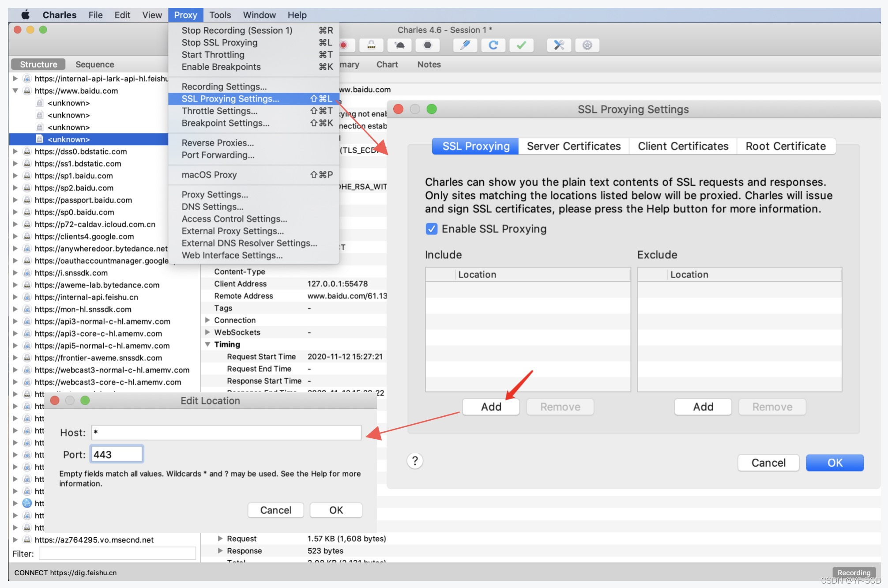Click the turtle throttling toolbar icon
Image resolution: width=888 pixels, height=588 pixels.
pos(399,45)
